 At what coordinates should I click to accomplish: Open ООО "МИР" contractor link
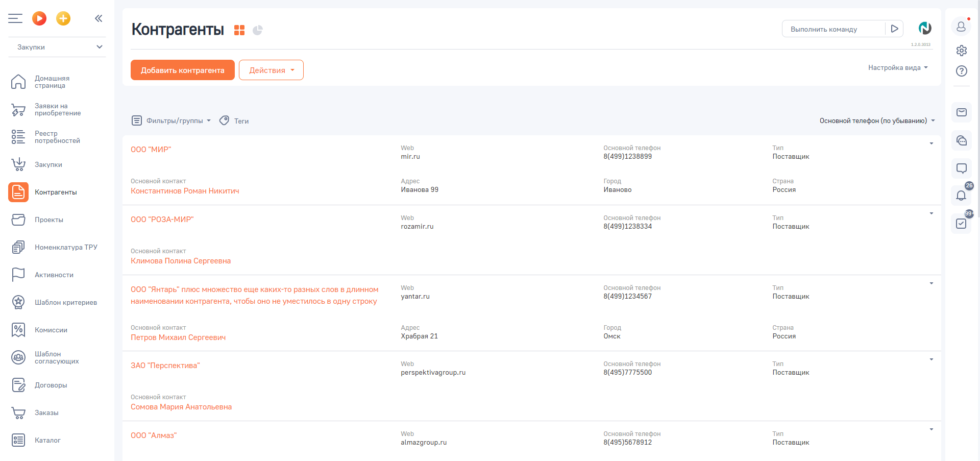pyautogui.click(x=151, y=150)
